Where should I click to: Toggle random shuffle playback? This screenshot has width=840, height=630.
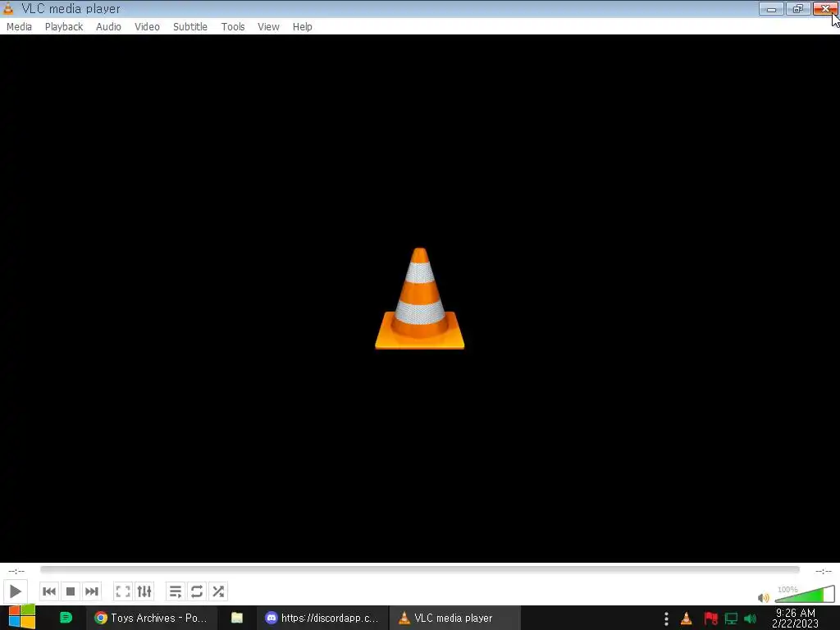(218, 591)
